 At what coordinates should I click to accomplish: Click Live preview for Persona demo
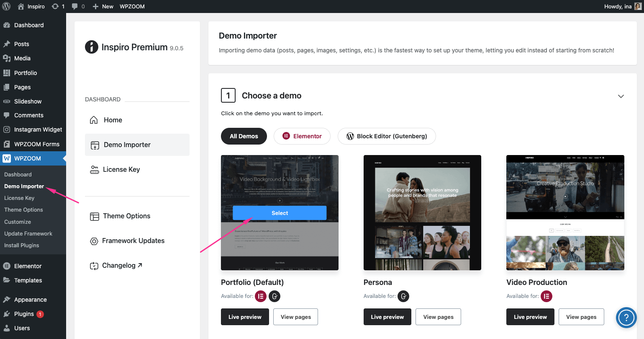point(387,317)
